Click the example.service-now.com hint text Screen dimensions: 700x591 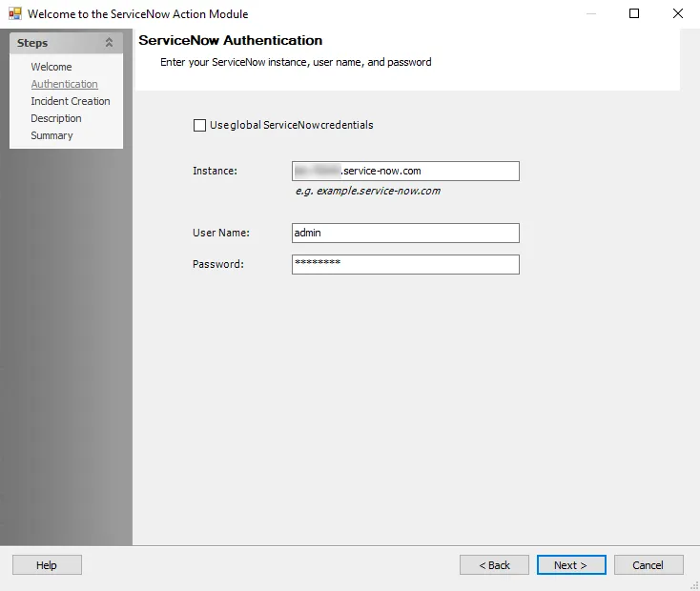(368, 191)
